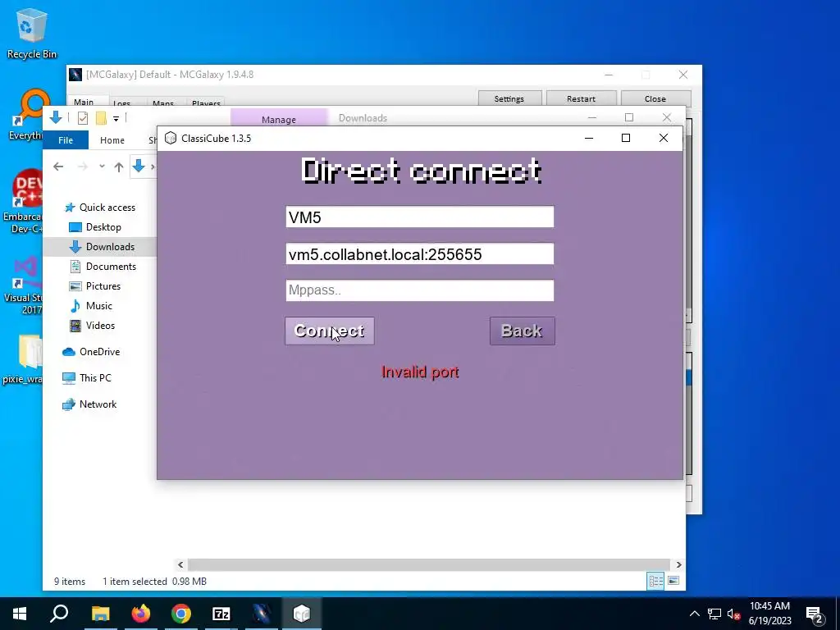Viewport: 840px width, 630px height.
Task: Click the horizontal scrollbar right arrow
Action: click(678, 564)
